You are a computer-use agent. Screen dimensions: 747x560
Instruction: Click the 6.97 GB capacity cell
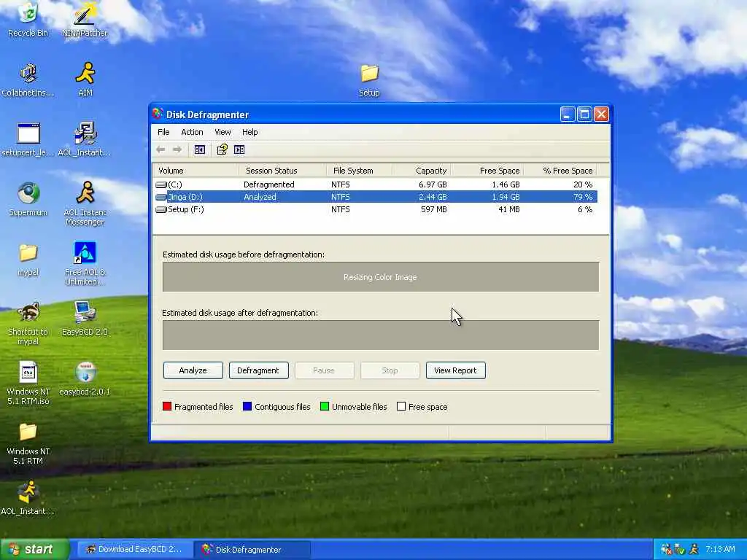coord(433,184)
